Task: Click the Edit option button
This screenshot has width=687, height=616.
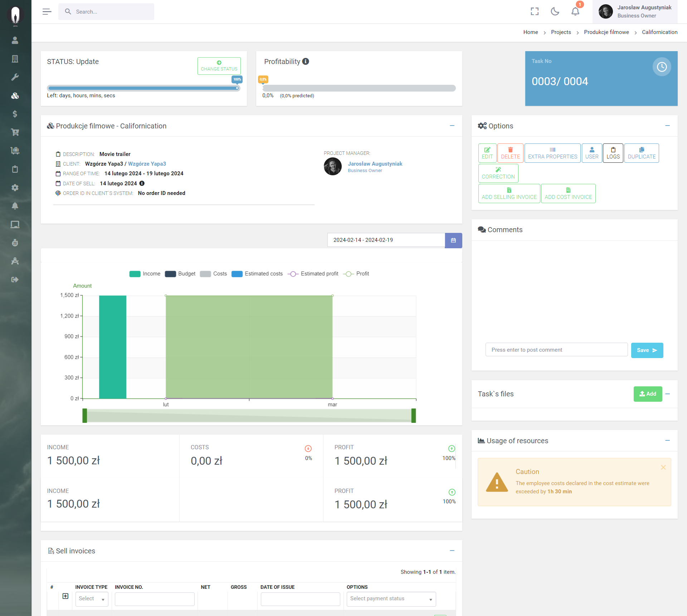Action: [x=487, y=153]
